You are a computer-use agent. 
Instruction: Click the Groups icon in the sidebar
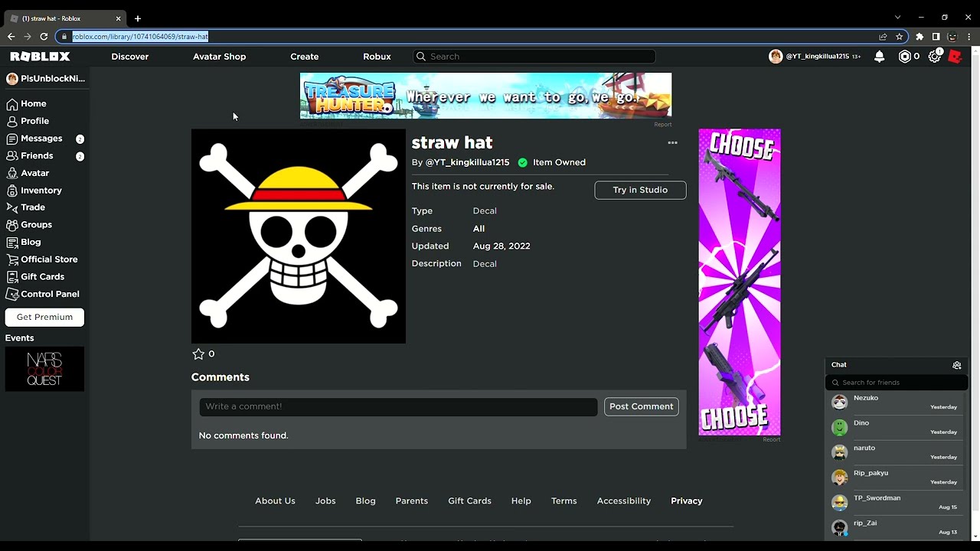pyautogui.click(x=12, y=225)
